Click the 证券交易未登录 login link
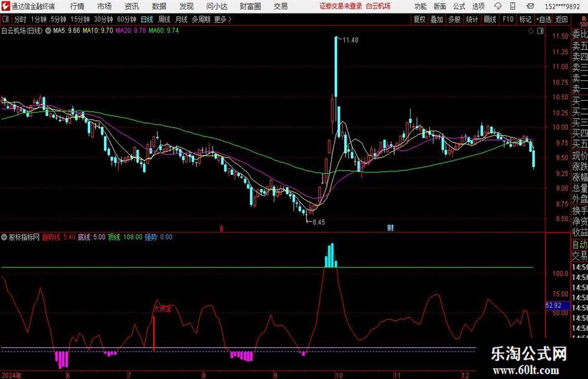 341,6
